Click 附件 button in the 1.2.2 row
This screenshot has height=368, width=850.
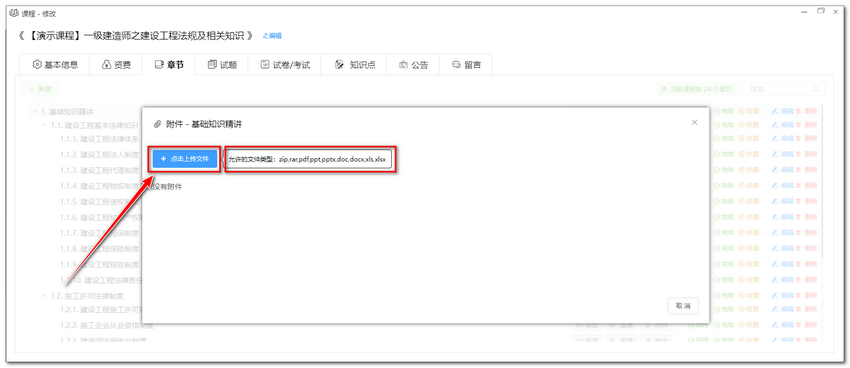(x=655, y=326)
